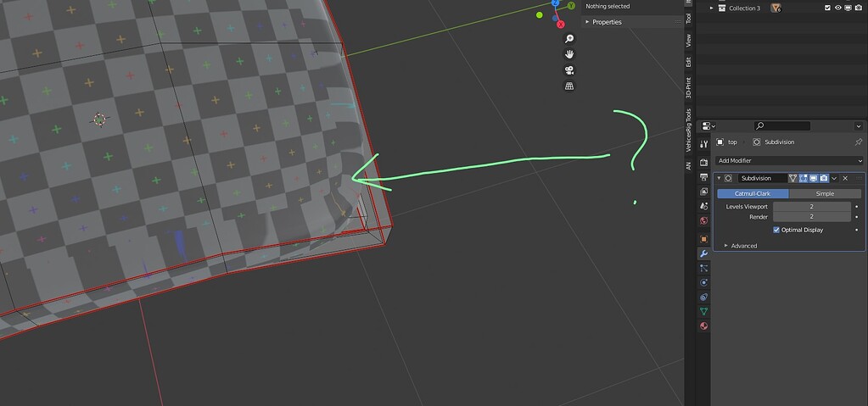
Task: Click the orange mesh data icon beside Collection 3
Action: (x=776, y=8)
